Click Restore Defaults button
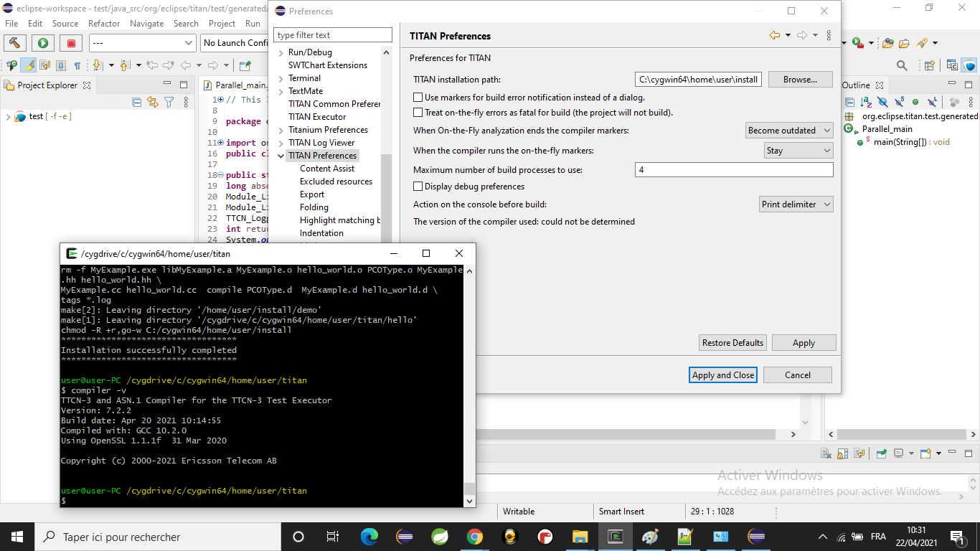The height and width of the screenshot is (551, 980). (732, 343)
